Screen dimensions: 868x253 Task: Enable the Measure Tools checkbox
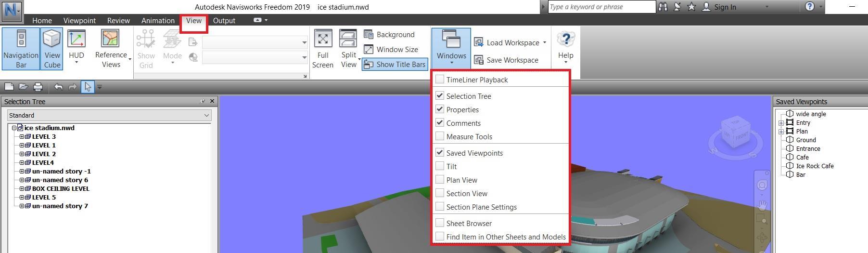[x=440, y=136]
